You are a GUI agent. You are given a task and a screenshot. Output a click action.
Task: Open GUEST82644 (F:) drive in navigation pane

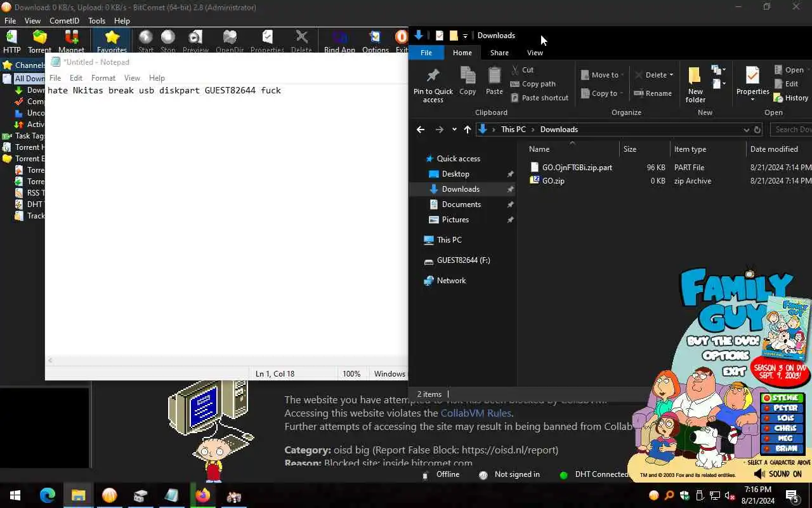click(x=463, y=260)
